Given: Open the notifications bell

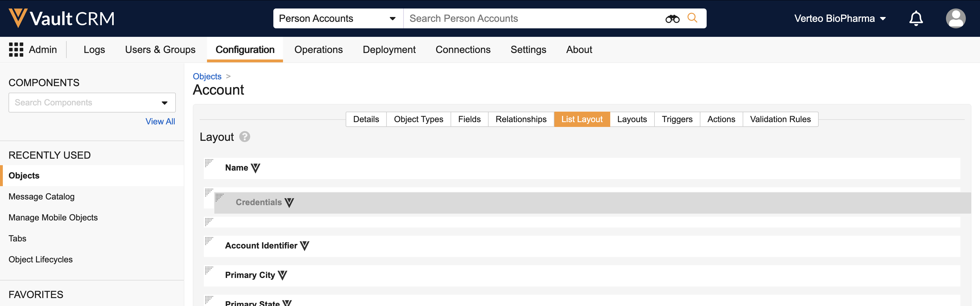Looking at the screenshot, I should tap(916, 18).
